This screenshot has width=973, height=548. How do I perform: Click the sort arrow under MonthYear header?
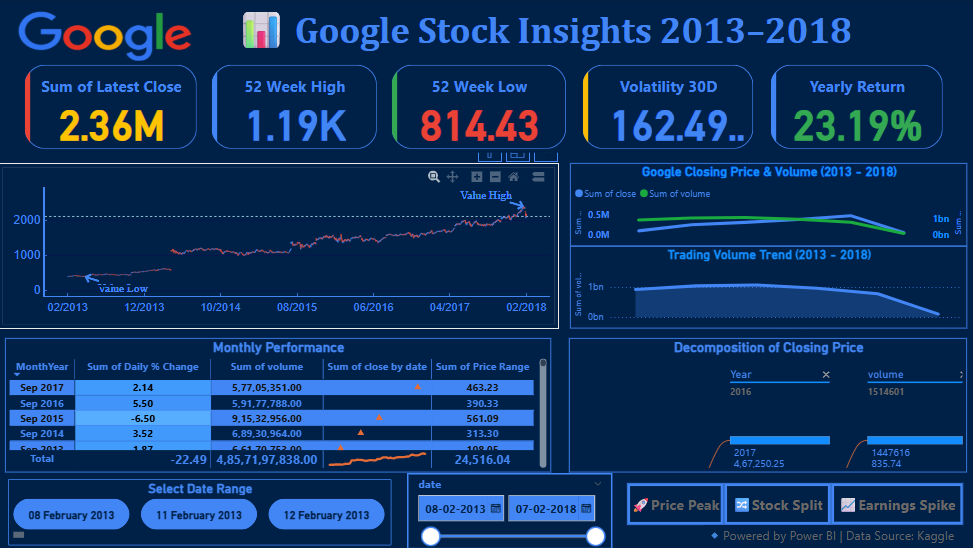tap(17, 375)
